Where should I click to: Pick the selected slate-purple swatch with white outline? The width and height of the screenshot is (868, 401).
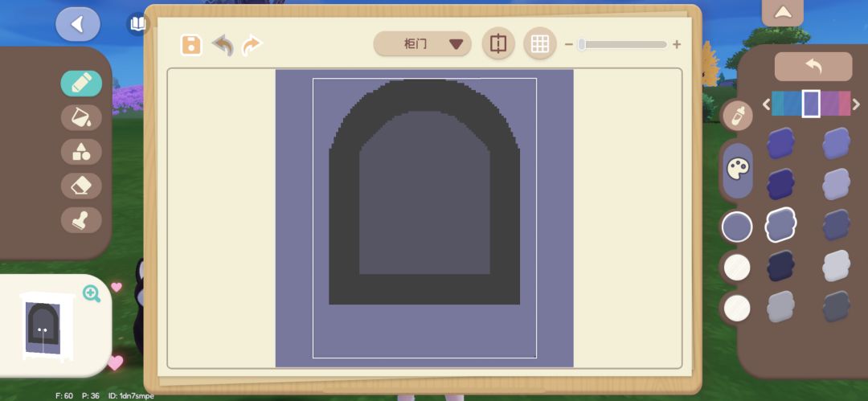click(780, 225)
